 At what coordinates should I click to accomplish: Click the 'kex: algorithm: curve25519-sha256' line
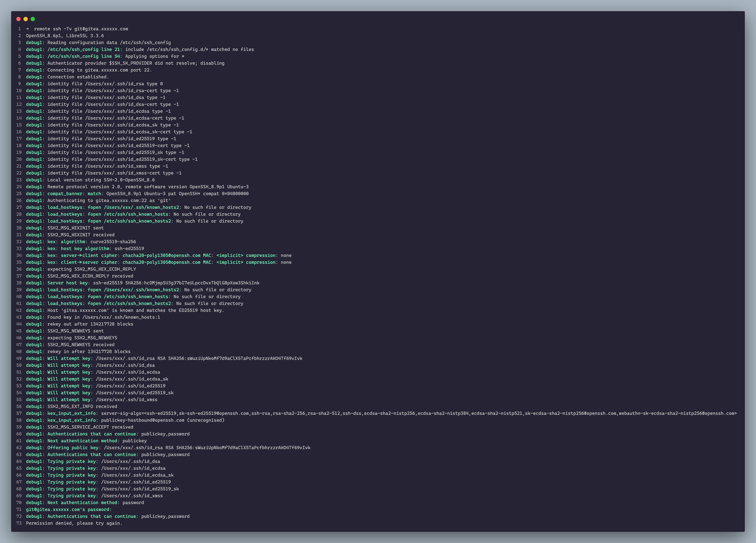coord(81,242)
